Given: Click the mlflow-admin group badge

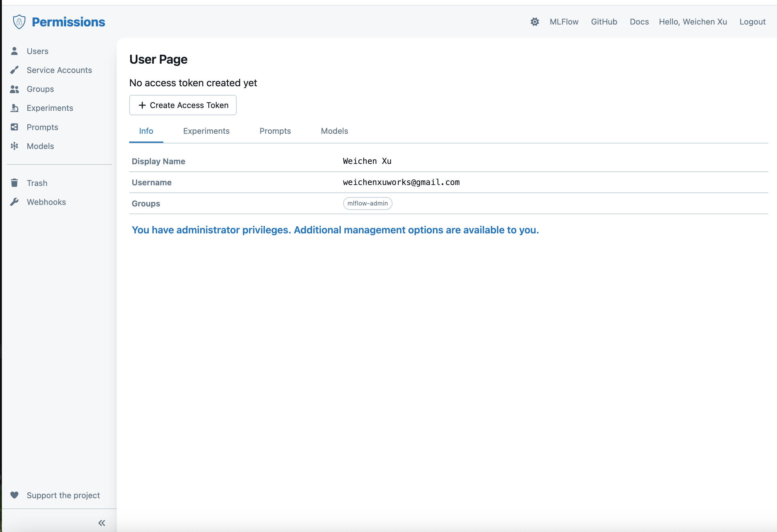Looking at the screenshot, I should tap(367, 203).
